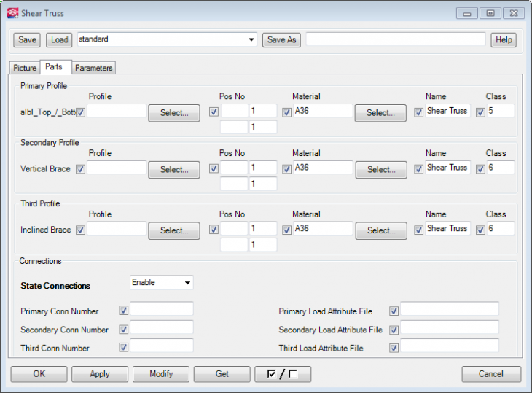Toggle Primary Conn Number checkbox

(x=123, y=311)
